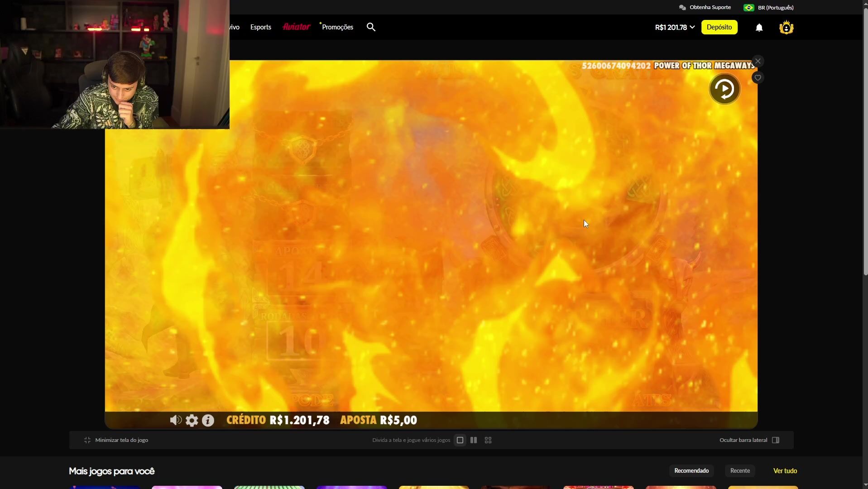The height and width of the screenshot is (489, 868).
Task: Open the game settings gear icon
Action: click(192, 421)
